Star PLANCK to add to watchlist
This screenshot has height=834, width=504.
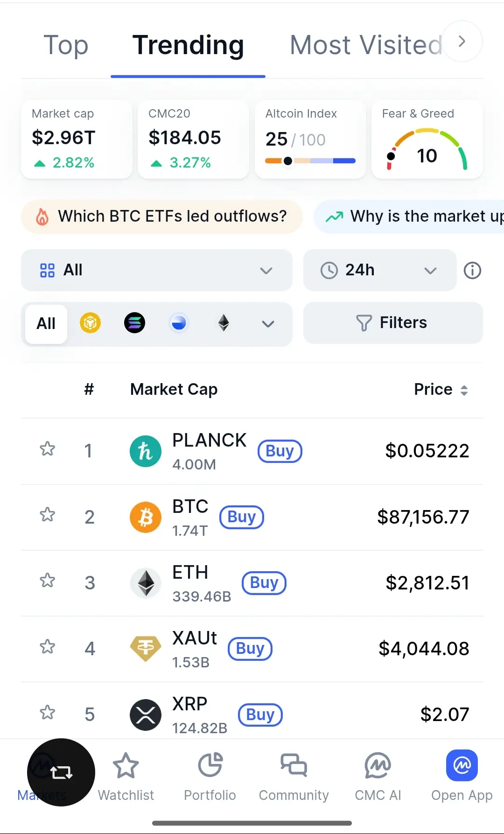(48, 449)
